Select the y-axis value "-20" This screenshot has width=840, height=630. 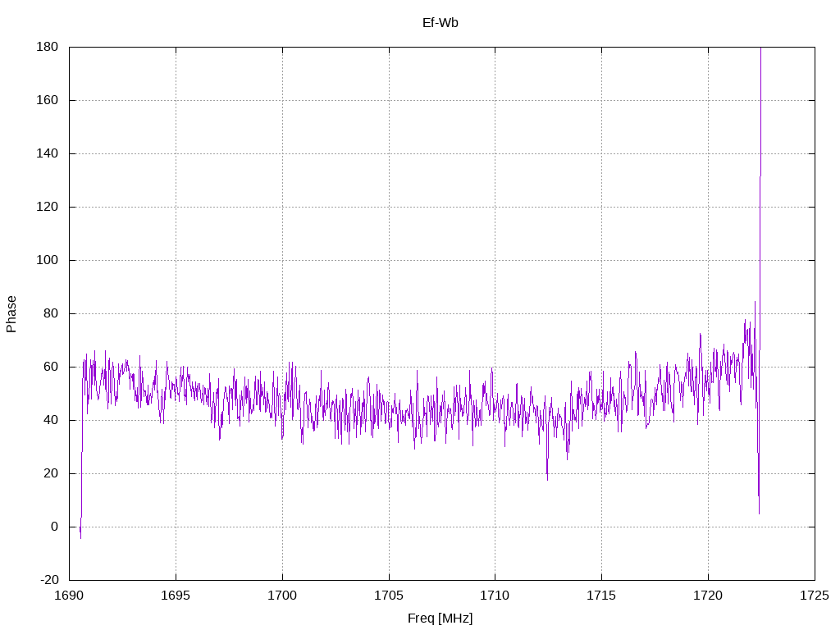49,580
